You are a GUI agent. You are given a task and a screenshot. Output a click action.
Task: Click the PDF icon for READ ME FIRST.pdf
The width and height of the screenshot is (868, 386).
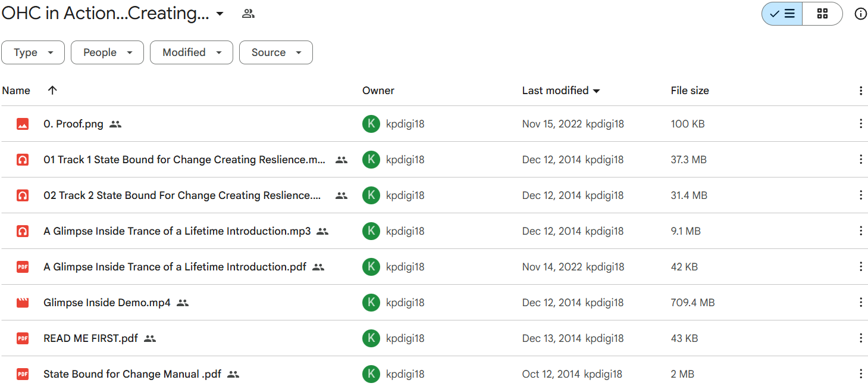[23, 338]
